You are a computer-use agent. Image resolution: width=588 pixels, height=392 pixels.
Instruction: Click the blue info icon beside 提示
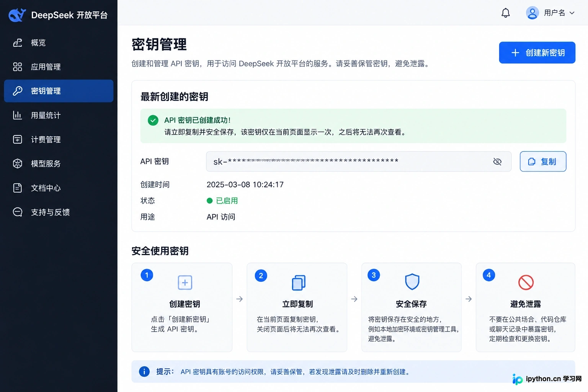point(144,371)
